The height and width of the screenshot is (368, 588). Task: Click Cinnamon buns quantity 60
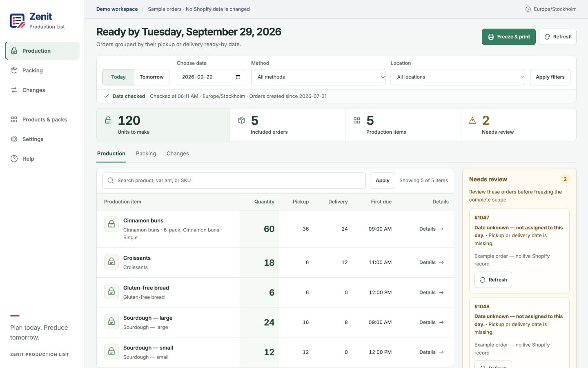269,229
